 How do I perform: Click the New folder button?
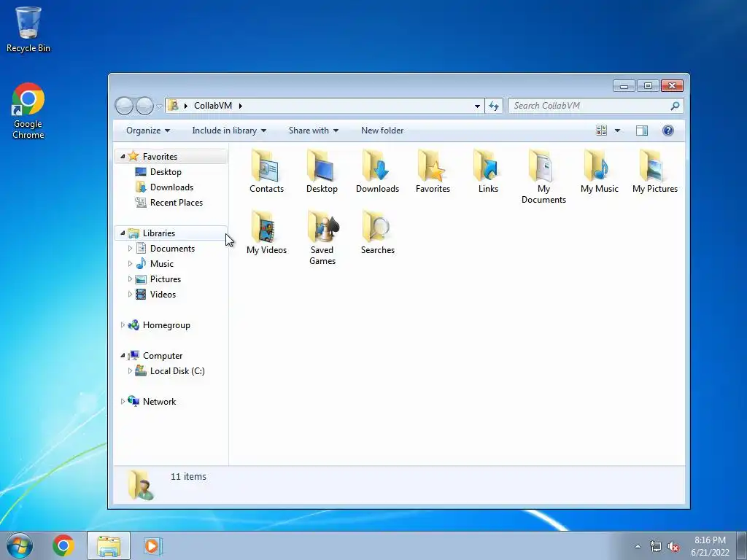(x=382, y=131)
